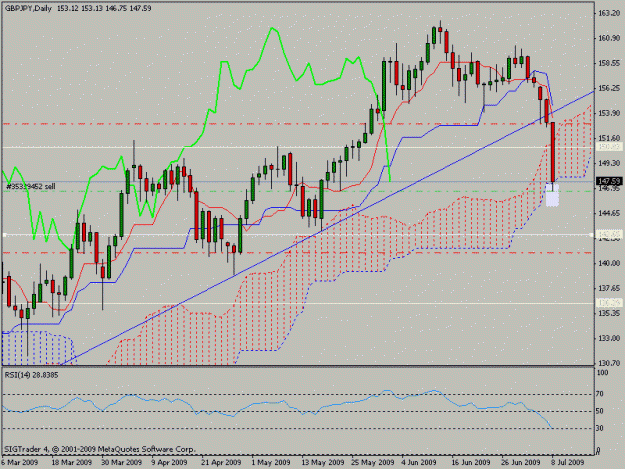This screenshot has width=625, height=469.
Task: Click the 1 May 2009 date label
Action: pos(271,462)
